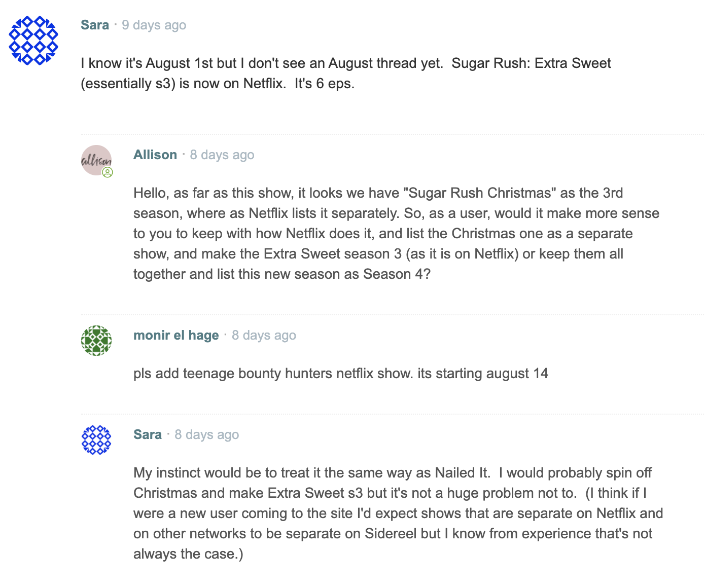Open Sara's profile from the first post's username
The image size is (705, 588).
(95, 25)
